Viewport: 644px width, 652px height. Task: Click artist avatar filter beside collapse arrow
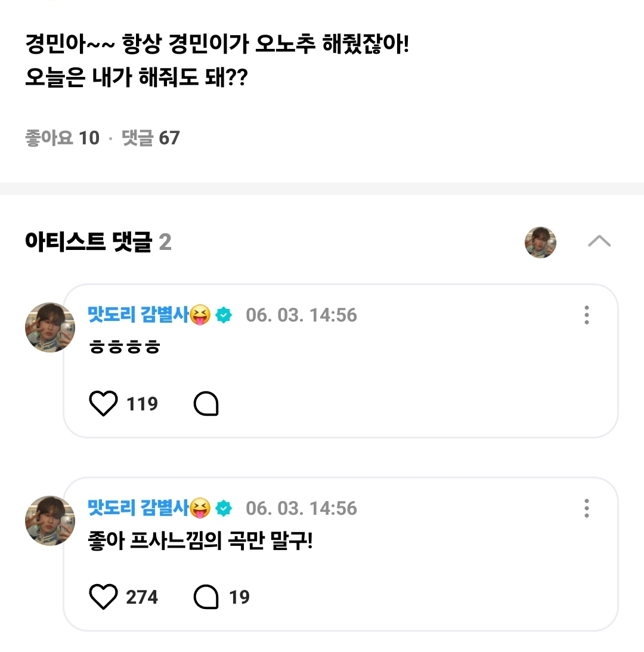540,242
